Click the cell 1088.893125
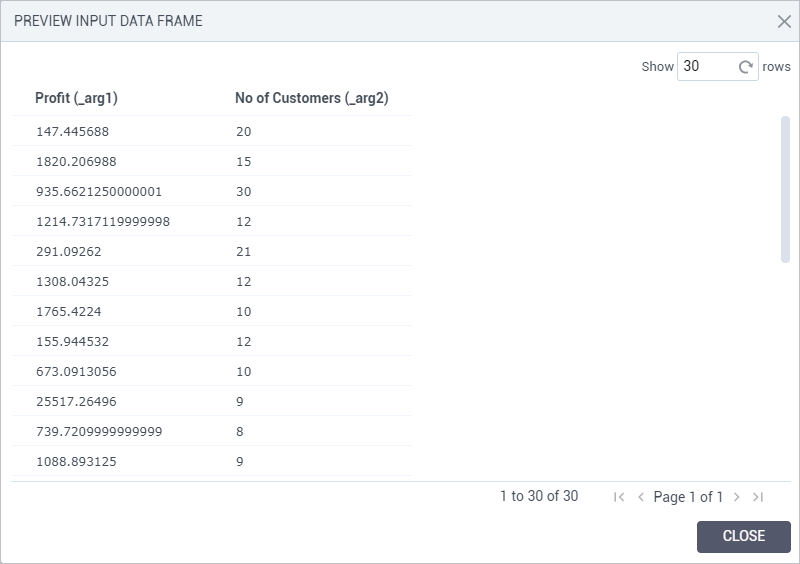This screenshot has height=564, width=800. (76, 462)
